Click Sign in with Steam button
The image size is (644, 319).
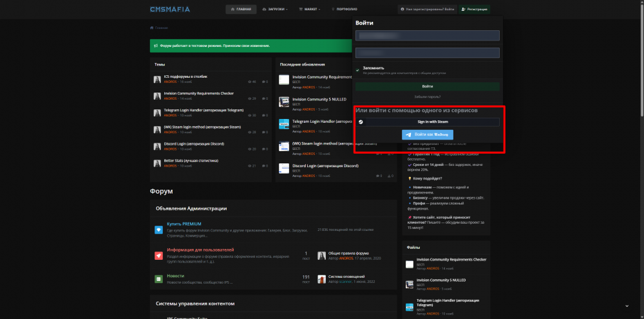pyautogui.click(x=427, y=122)
